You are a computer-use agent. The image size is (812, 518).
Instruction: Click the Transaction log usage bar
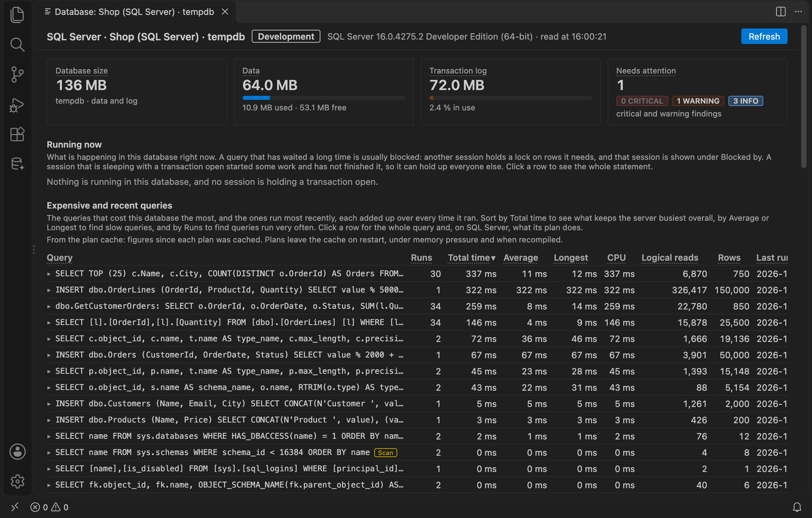tap(511, 98)
